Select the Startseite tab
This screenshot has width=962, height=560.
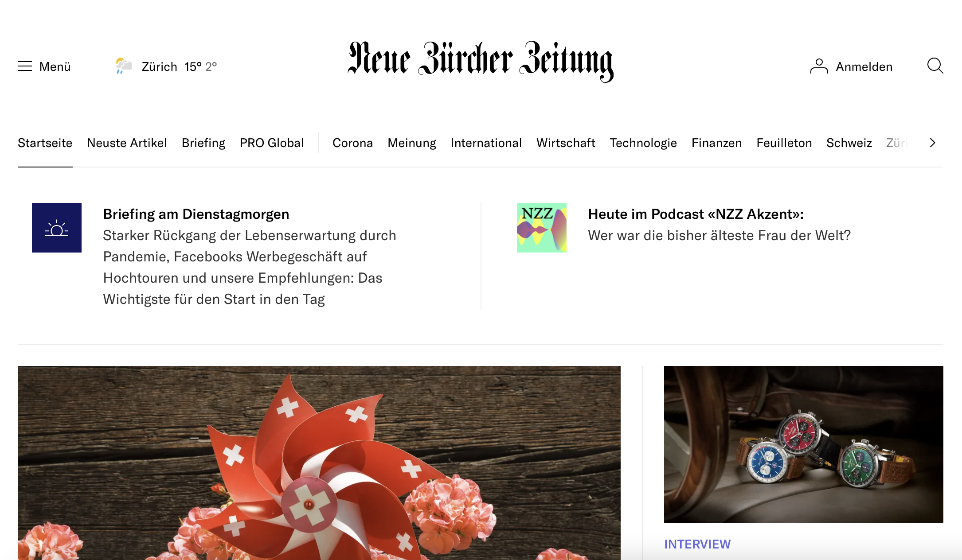(45, 143)
